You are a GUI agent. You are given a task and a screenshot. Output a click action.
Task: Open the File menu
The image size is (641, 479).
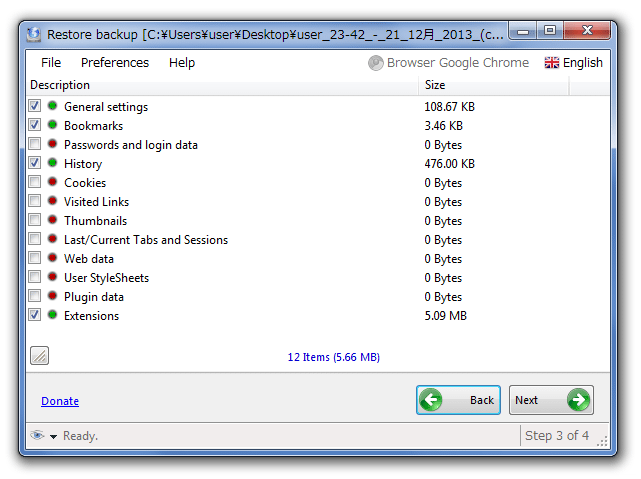tap(51, 63)
